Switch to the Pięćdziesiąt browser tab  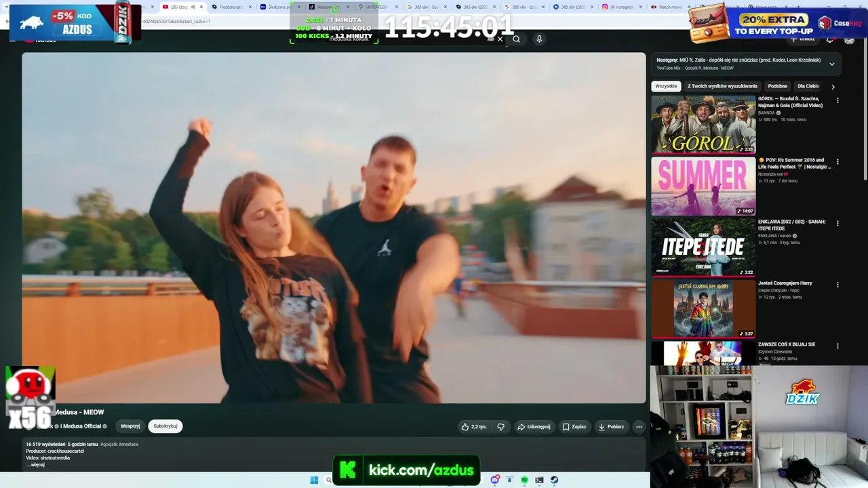(x=231, y=7)
